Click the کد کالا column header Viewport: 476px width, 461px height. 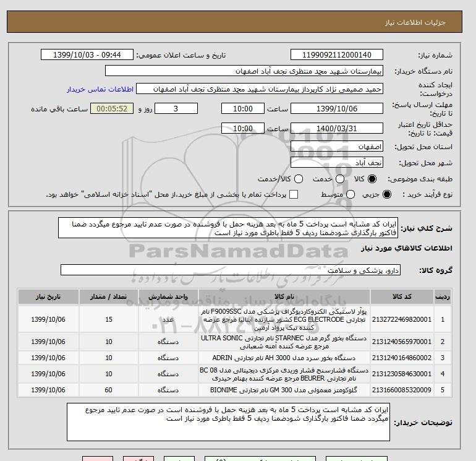pos(402,296)
